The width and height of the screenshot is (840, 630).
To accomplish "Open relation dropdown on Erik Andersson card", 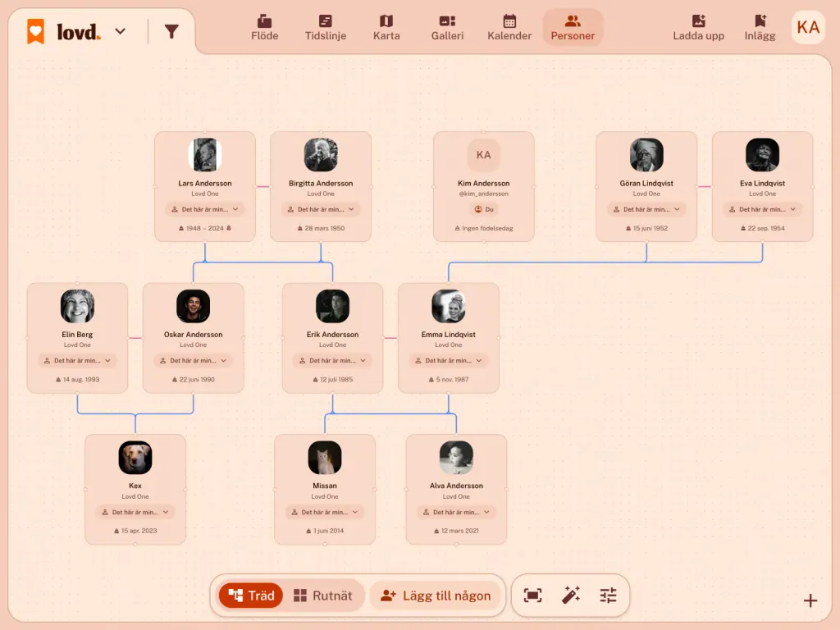I will pyautogui.click(x=333, y=361).
